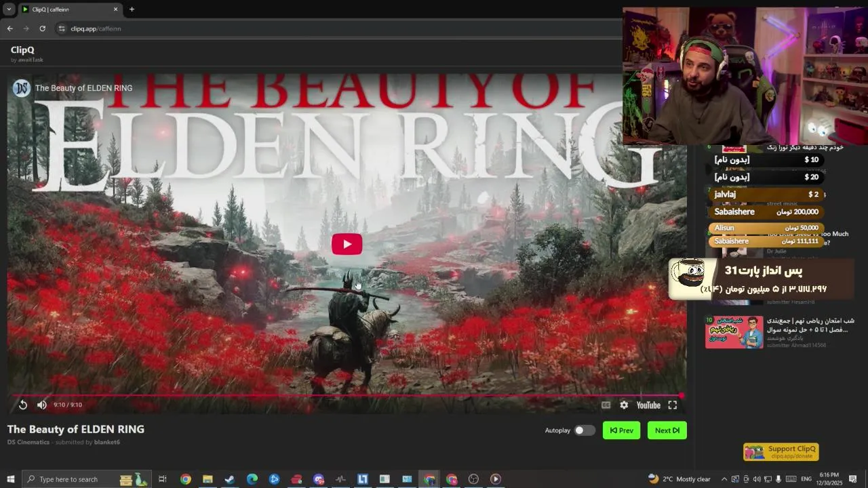Click the microphone icon in system tray
This screenshot has width=868, height=488.
(x=778, y=479)
